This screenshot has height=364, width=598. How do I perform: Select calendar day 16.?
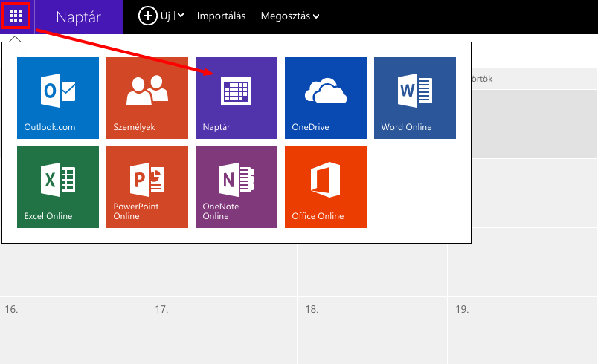coord(73,330)
